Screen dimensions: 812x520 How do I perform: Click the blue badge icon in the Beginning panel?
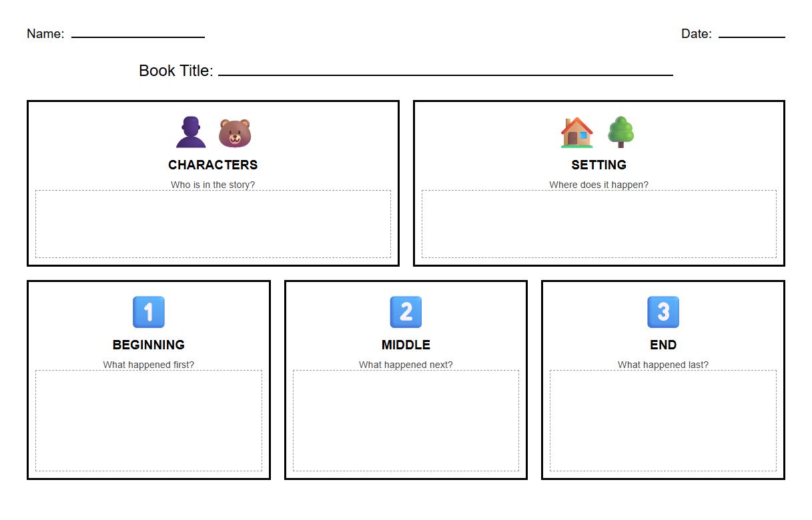(148, 311)
